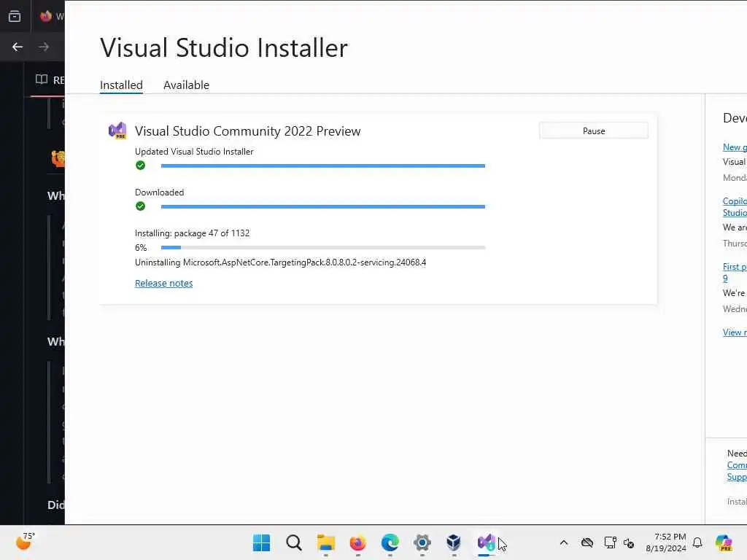Image resolution: width=747 pixels, height=560 pixels.
Task: Open the weather widget showing 75°
Action: click(x=25, y=542)
